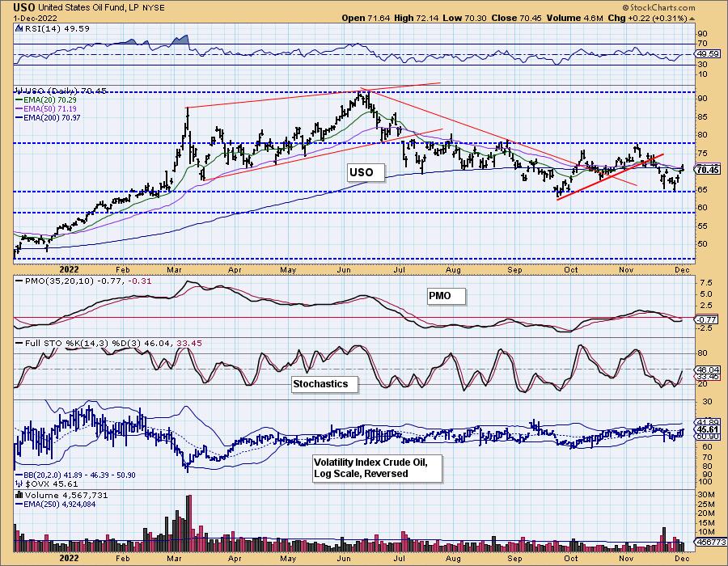The width and height of the screenshot is (728, 566).
Task: Click the 7.5 label on the PMO axis
Action: pos(705,282)
